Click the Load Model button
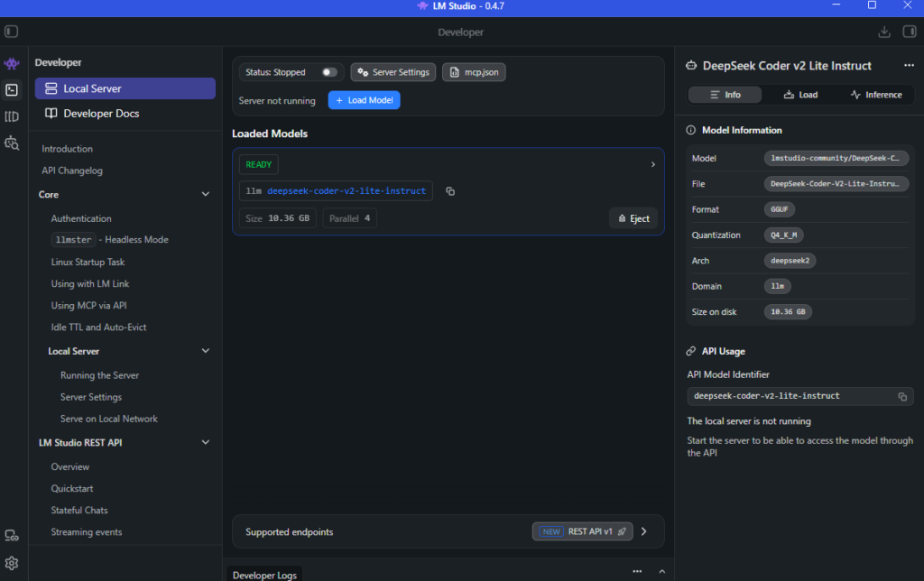The width and height of the screenshot is (924, 581). pos(364,100)
